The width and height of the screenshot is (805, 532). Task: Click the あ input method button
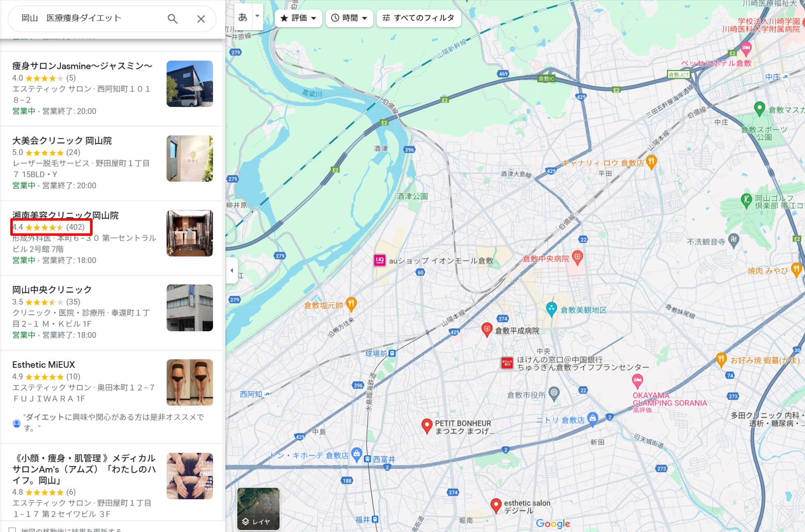point(243,17)
